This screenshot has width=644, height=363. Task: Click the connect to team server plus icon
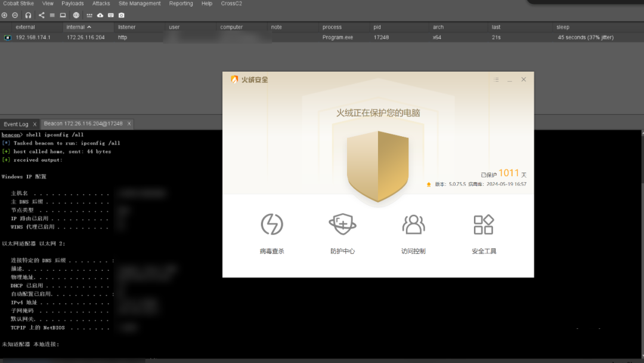[4, 15]
